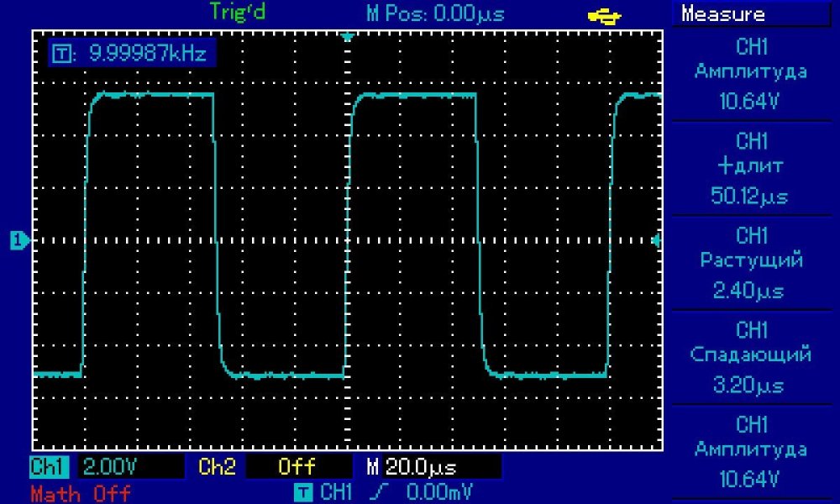The width and height of the screenshot is (840, 504).
Task: Click the trigger T icon beside CH1
Action: click(x=306, y=491)
